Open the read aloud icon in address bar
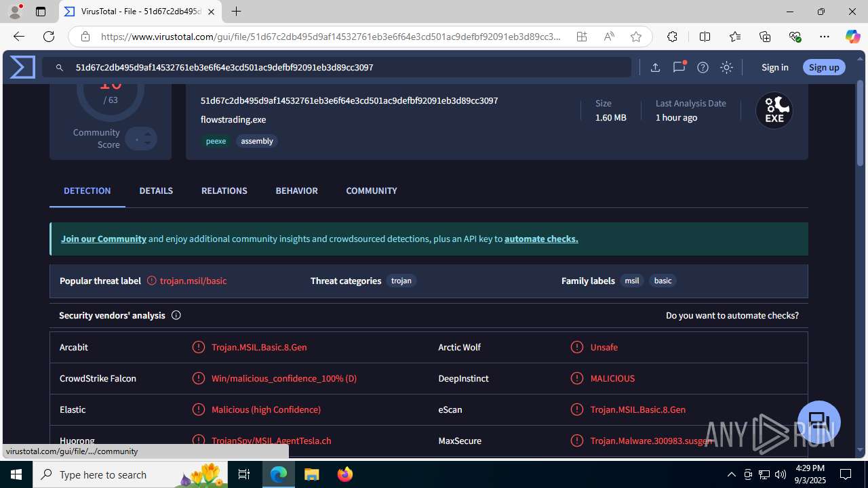Viewport: 868px width, 488px height. pyautogui.click(x=609, y=37)
